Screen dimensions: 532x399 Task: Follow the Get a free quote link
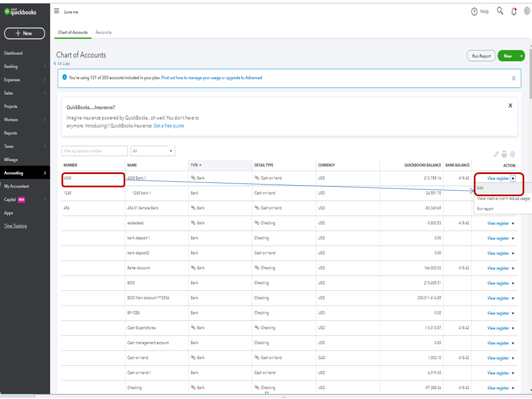pos(168,126)
